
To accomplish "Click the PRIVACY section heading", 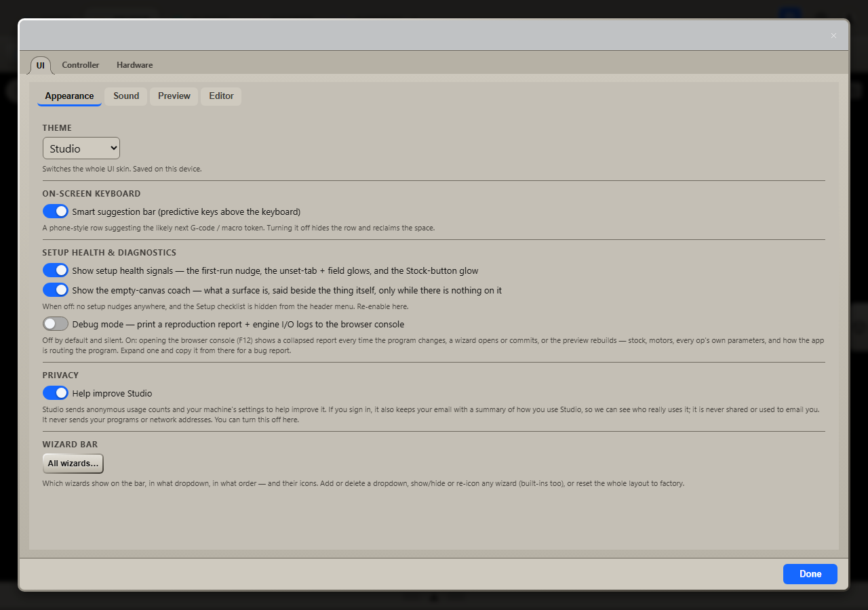I will pos(60,375).
